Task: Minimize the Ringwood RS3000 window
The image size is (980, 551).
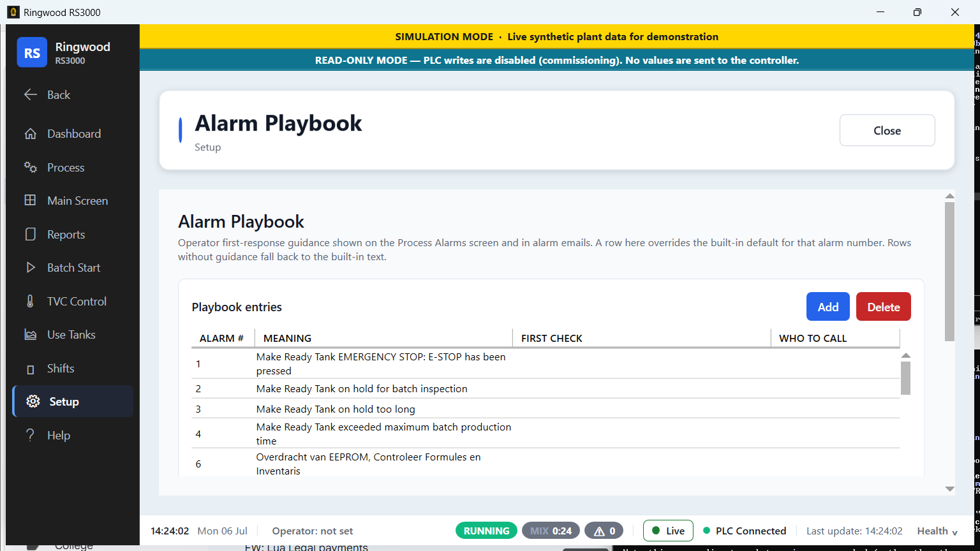Action: (x=880, y=12)
